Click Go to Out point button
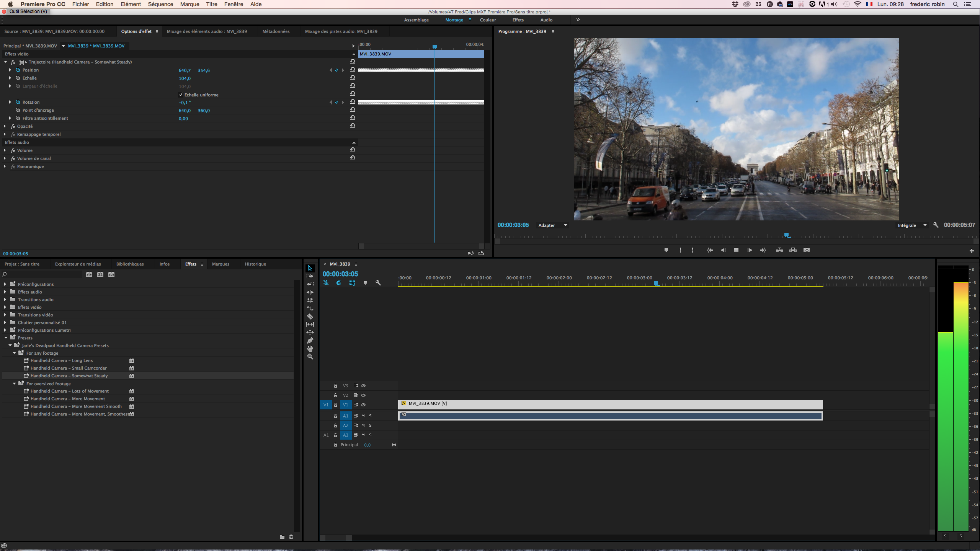Viewport: 980px width, 551px height. tap(763, 250)
